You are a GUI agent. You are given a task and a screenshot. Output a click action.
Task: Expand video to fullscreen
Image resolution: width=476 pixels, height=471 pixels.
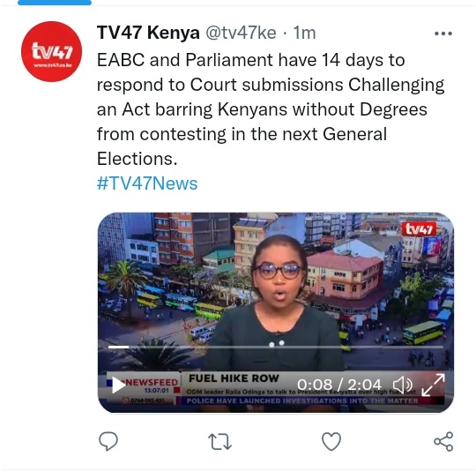pos(433,385)
